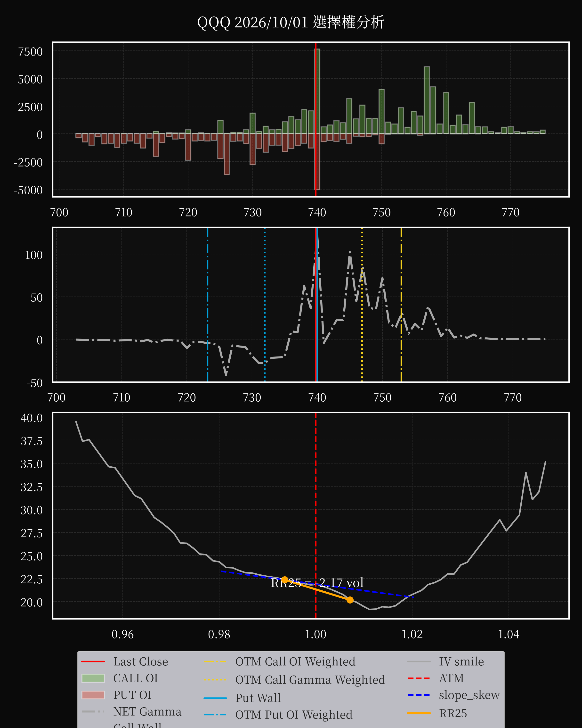Click the OTM Put OI Weighted legend entry
This screenshot has width=582, height=728.
tap(278, 715)
